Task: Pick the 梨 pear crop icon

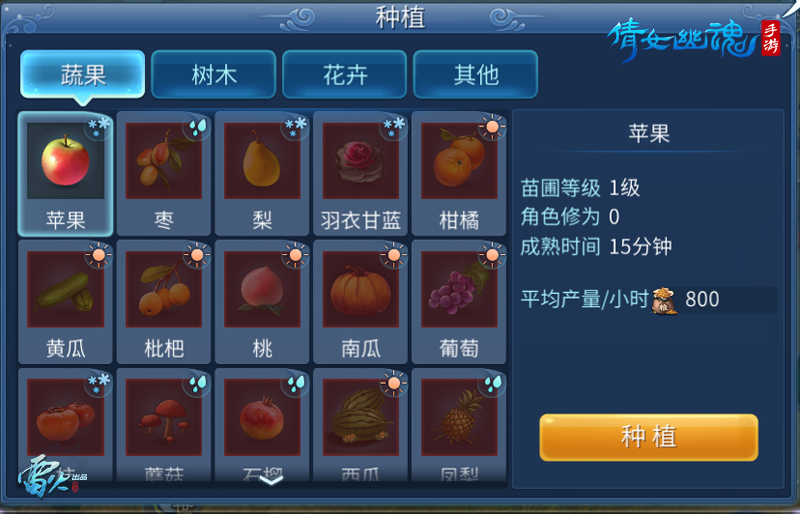Action: coord(262,161)
